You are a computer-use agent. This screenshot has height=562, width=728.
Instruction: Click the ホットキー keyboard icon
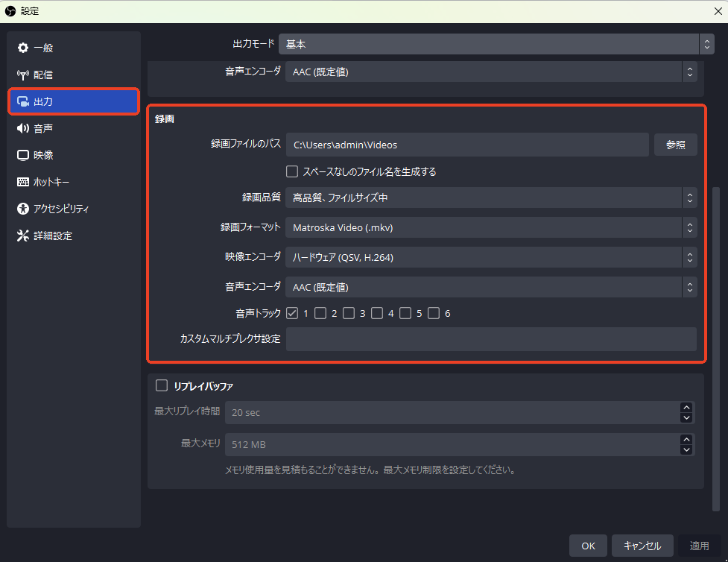[23, 181]
